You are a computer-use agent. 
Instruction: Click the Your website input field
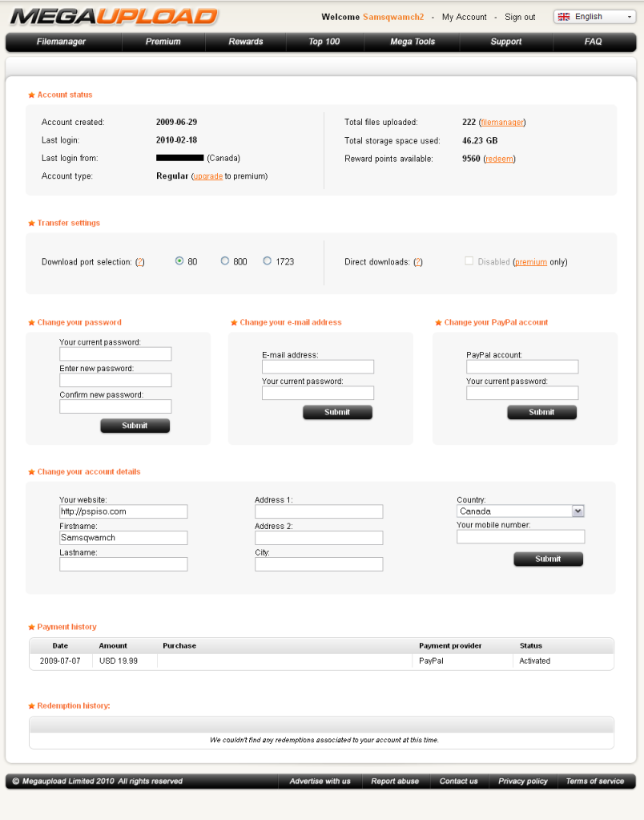pos(123,511)
